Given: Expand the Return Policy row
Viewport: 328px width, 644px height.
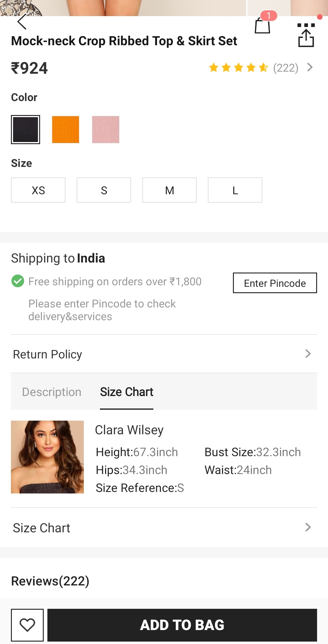Looking at the screenshot, I should tap(164, 354).
